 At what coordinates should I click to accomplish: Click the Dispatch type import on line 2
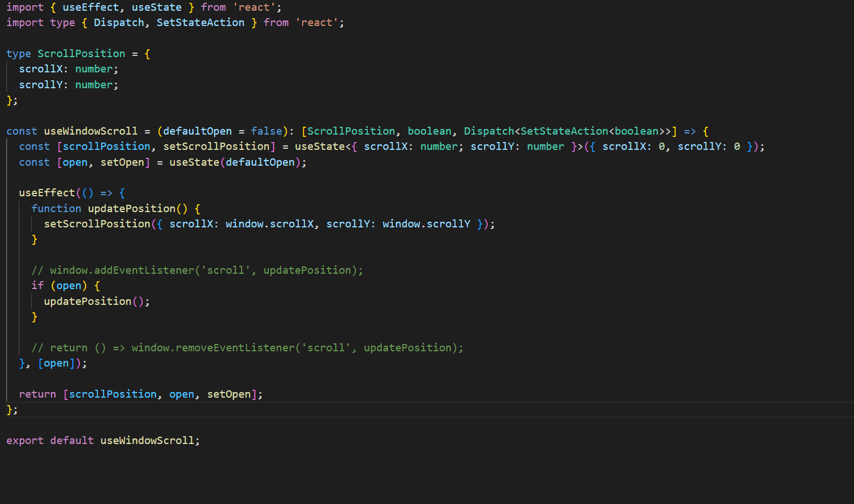point(119,22)
